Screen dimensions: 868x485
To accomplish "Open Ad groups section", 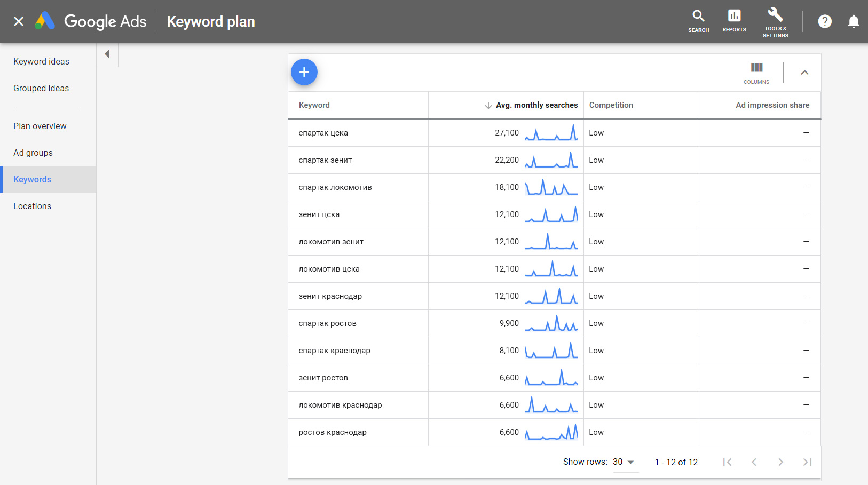I will 33,153.
